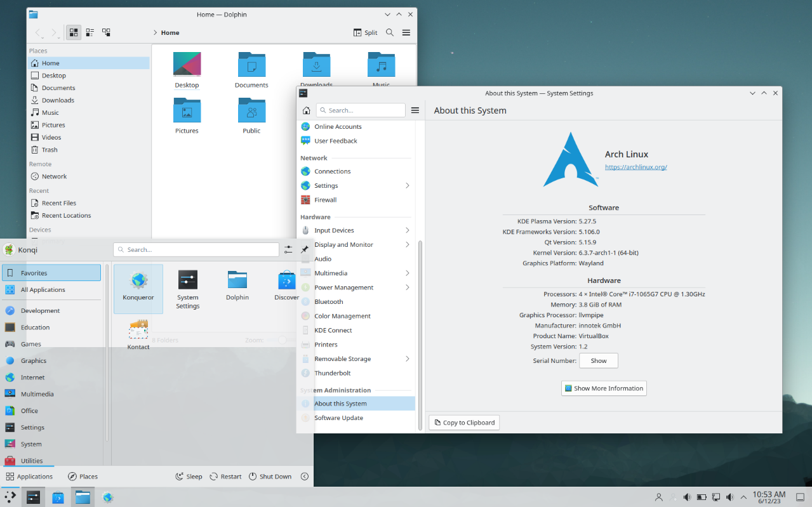Open Dolphin from the taskbar
Image resolution: width=812 pixels, height=507 pixels.
[x=83, y=497]
